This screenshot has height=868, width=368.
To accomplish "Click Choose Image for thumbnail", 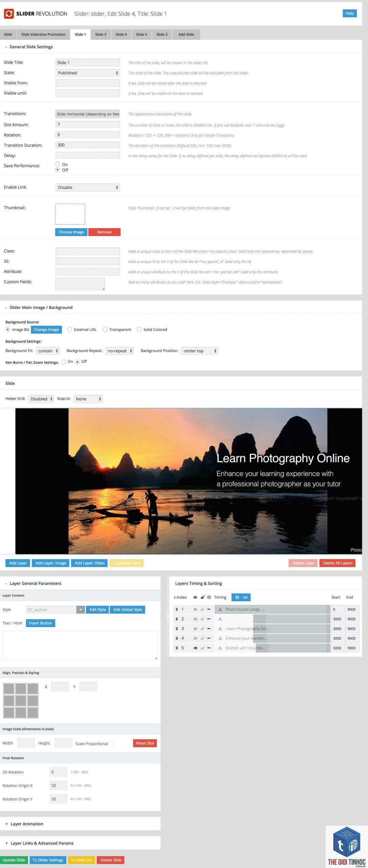I will pos(71,232).
